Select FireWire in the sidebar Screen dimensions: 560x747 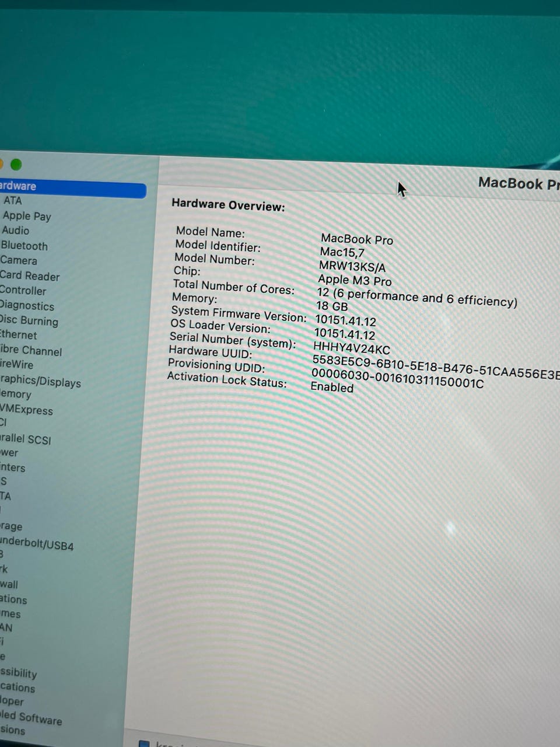coord(17,364)
